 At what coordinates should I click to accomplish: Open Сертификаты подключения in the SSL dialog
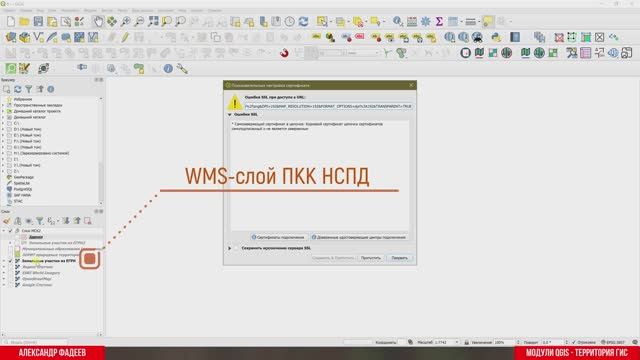click(278, 237)
